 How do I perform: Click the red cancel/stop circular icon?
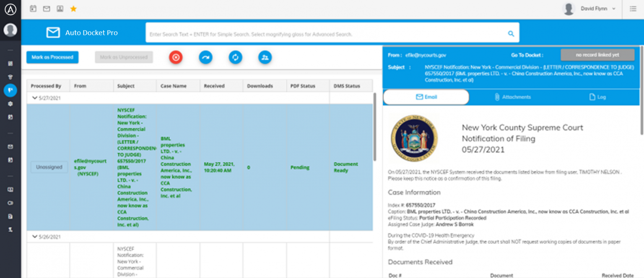[176, 57]
